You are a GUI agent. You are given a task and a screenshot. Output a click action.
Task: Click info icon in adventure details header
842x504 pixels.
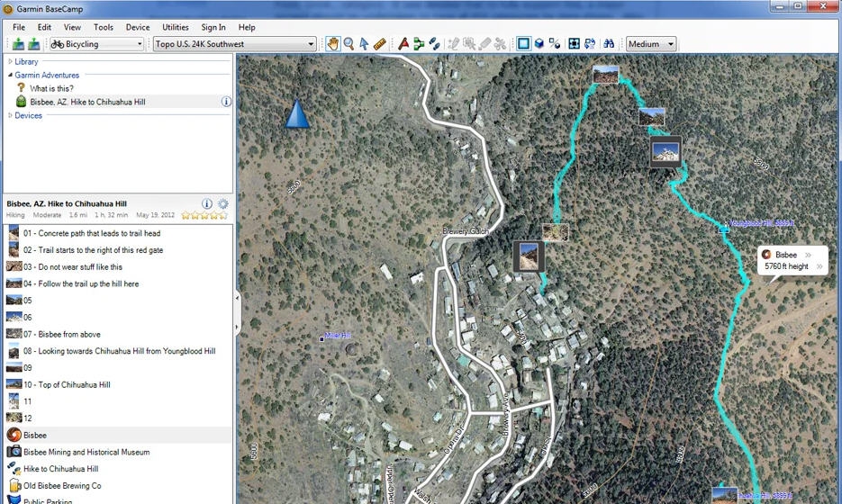click(207, 203)
